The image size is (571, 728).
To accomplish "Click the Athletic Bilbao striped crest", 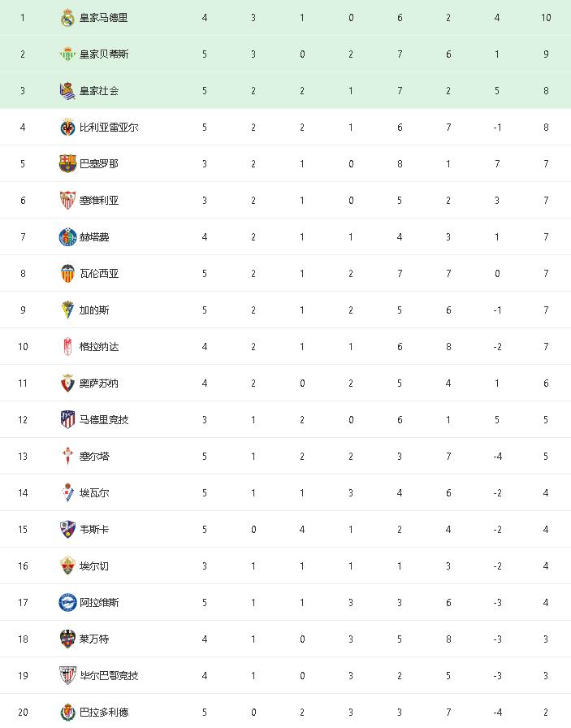I will [67, 675].
